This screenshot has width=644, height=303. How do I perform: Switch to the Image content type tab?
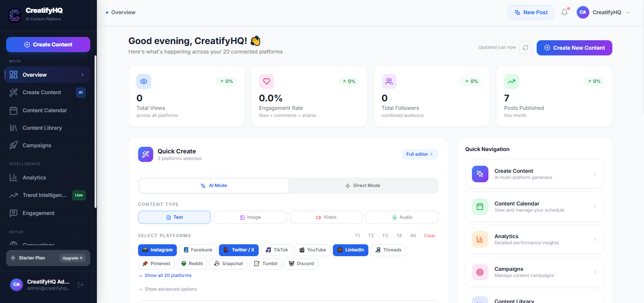coord(250,217)
